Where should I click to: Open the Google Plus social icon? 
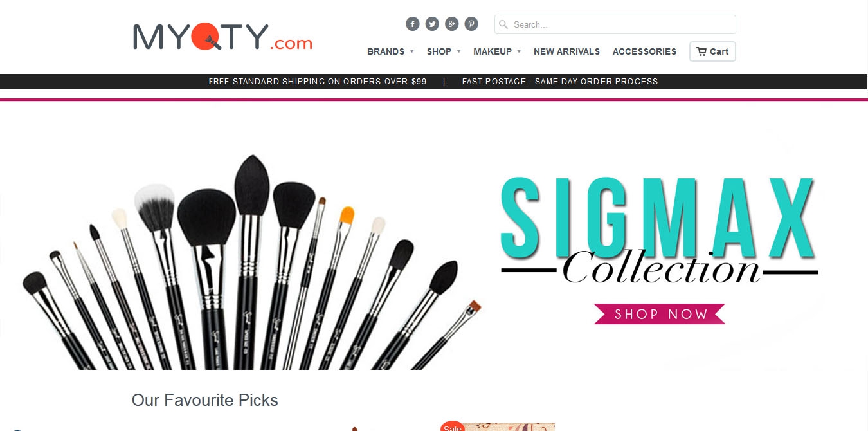click(x=452, y=24)
